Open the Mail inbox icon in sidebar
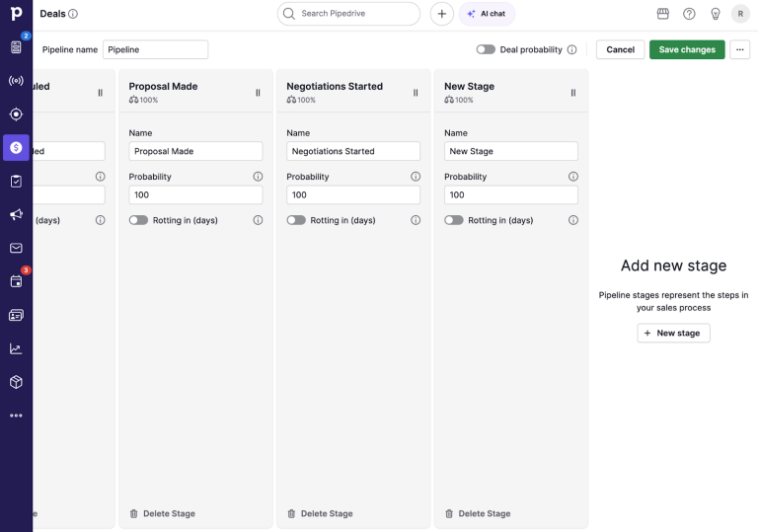Viewport: 758px width, 532px height. 16,249
